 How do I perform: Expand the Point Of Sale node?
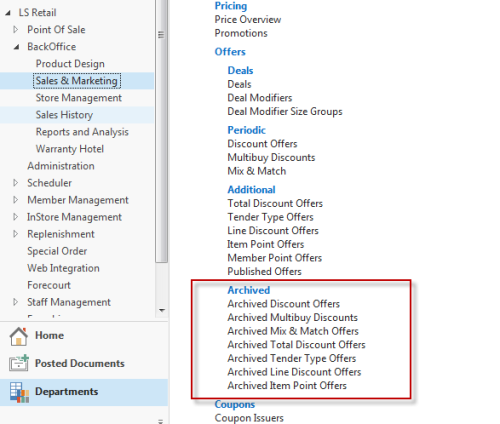[x=15, y=30]
